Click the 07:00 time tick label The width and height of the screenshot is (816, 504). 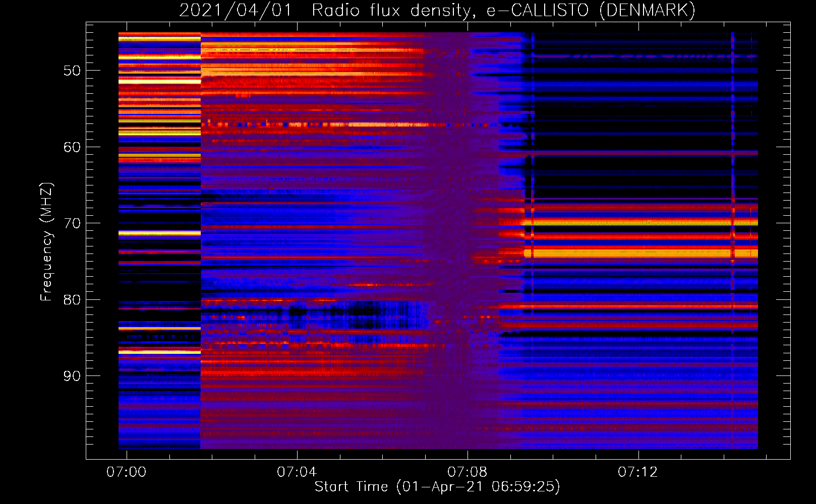tap(126, 472)
